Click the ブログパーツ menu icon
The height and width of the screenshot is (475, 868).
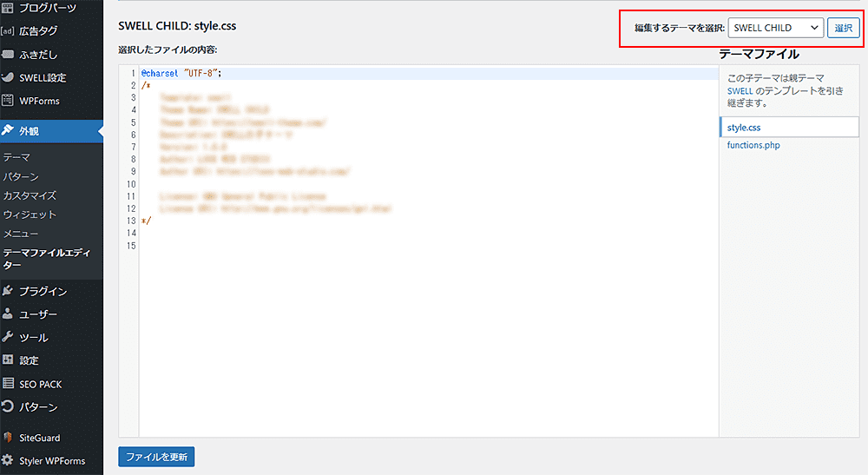pyautogui.click(x=8, y=7)
